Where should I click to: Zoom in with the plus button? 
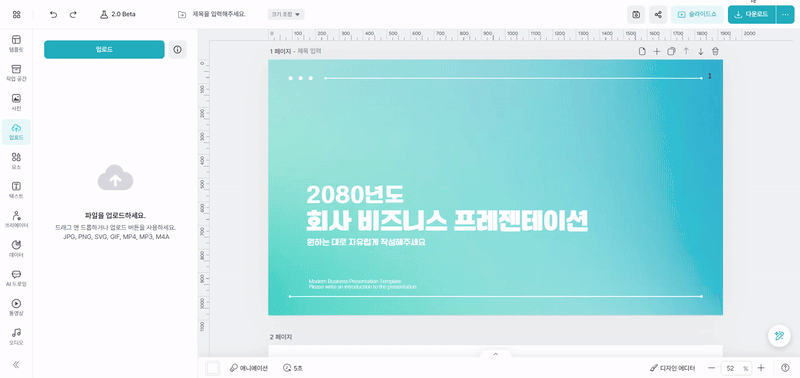click(761, 368)
